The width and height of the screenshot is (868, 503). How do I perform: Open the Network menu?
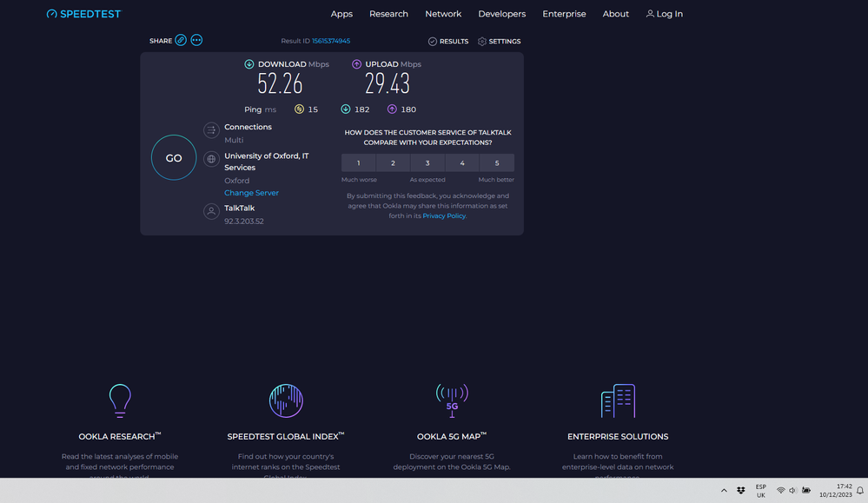tap(443, 14)
